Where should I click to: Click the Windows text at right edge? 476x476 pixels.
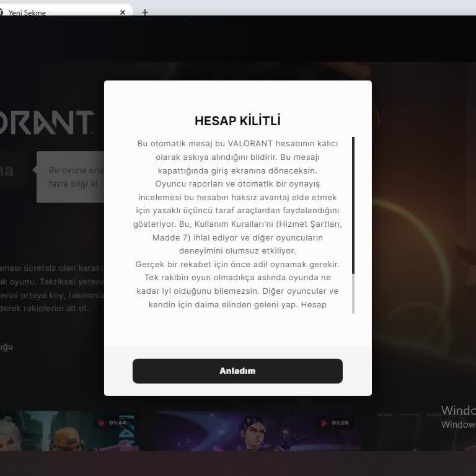point(459,416)
